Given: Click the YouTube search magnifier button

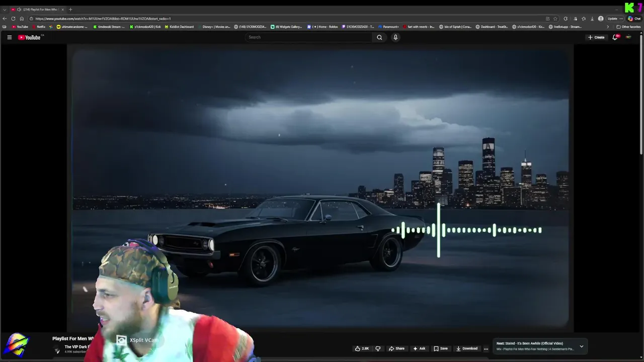Looking at the screenshot, I should click(x=379, y=37).
